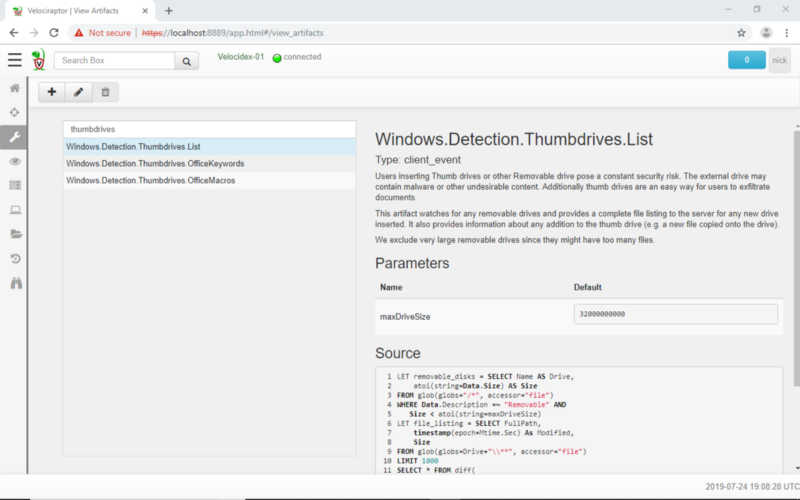The image size is (800, 500).
Task: Click the artifact filter field containing thumbdrives
Action: click(209, 129)
